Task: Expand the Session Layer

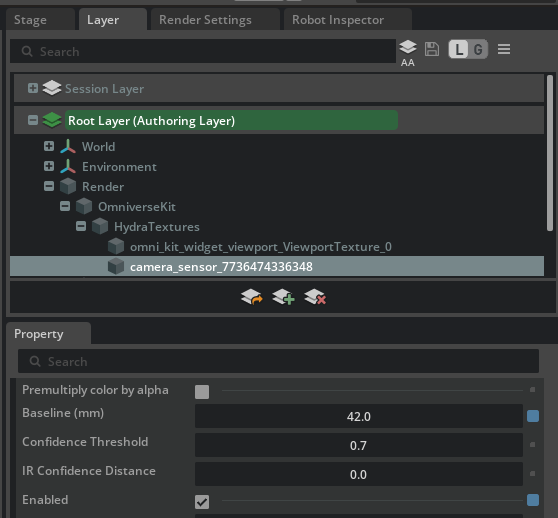Action: point(33,88)
